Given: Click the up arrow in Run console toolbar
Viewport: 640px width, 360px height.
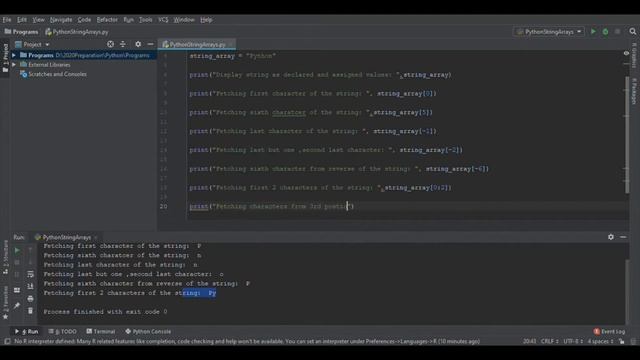Looking at the screenshot, I should tap(30, 250).
